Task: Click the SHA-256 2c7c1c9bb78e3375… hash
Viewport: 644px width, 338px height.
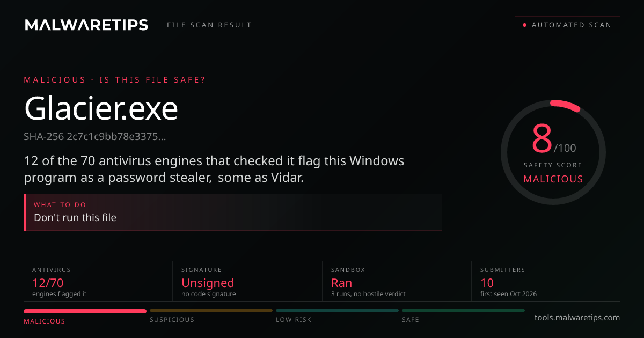Action: point(95,137)
